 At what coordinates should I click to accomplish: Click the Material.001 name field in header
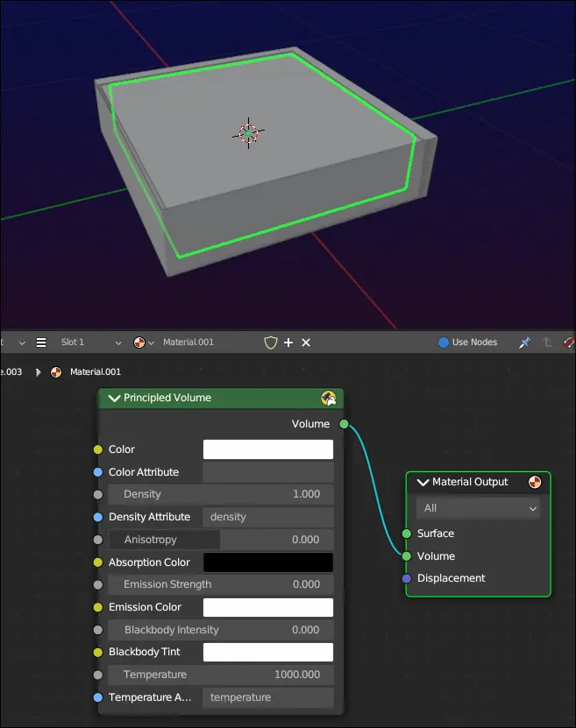click(207, 343)
